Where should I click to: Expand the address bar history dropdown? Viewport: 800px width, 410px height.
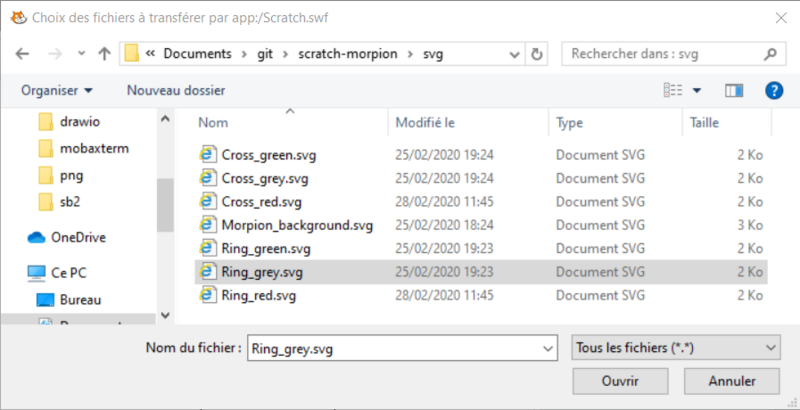tap(514, 54)
